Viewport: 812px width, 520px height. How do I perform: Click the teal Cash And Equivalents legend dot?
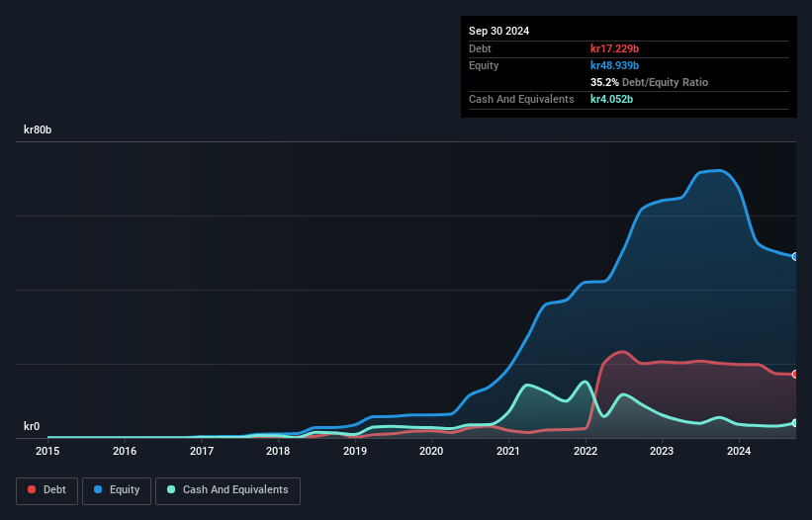point(171,489)
